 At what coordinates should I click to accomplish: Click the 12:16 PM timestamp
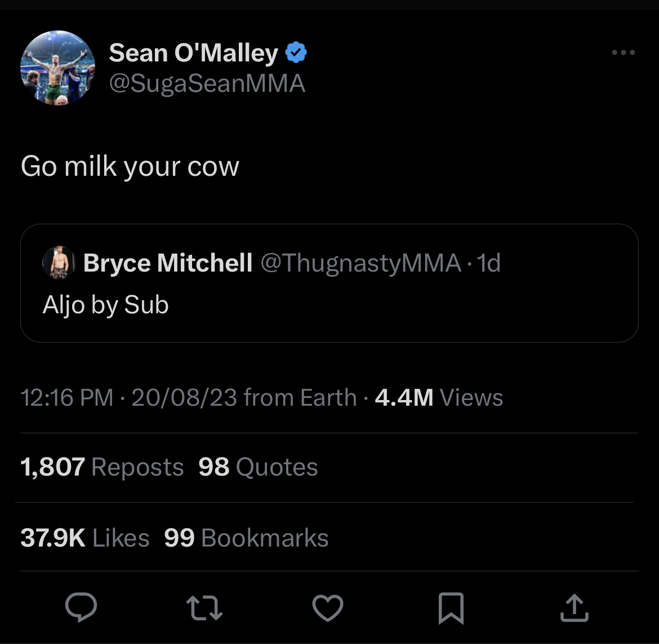pyautogui.click(x=66, y=398)
